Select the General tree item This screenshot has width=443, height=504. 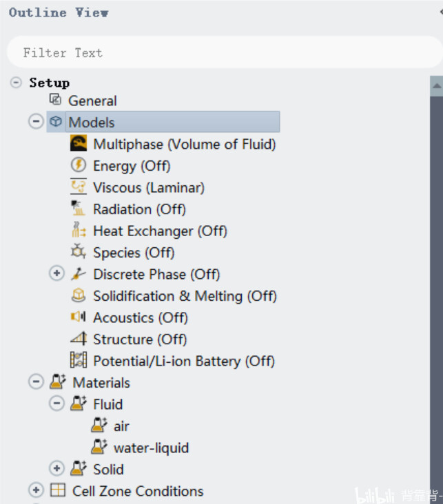[x=92, y=101]
